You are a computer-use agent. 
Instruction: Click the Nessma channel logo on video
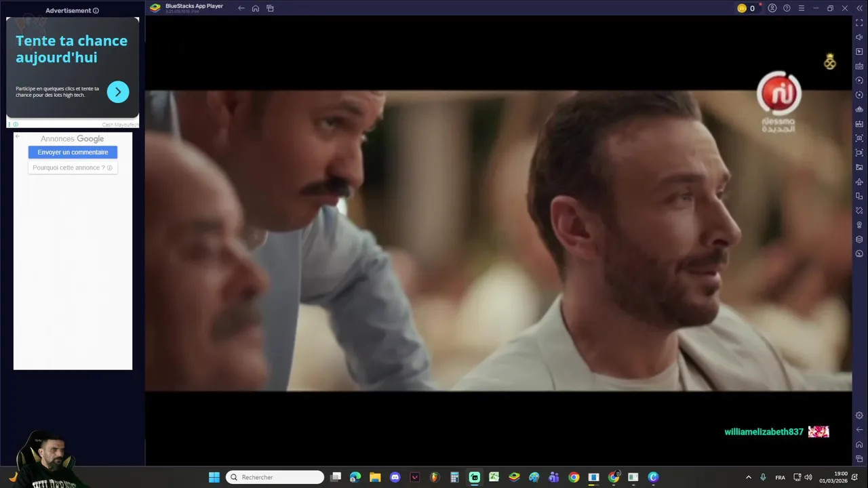coord(779,102)
